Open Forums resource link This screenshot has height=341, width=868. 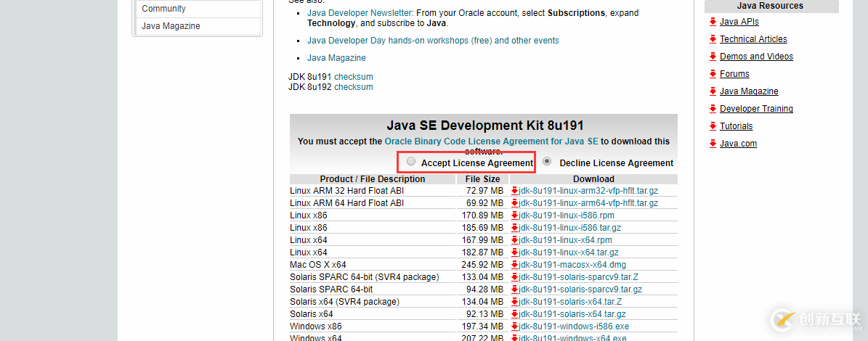734,74
